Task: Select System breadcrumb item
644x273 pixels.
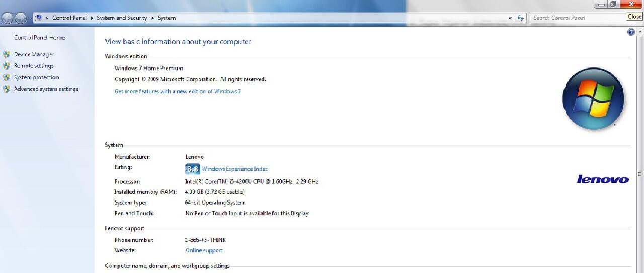Action: tap(167, 18)
